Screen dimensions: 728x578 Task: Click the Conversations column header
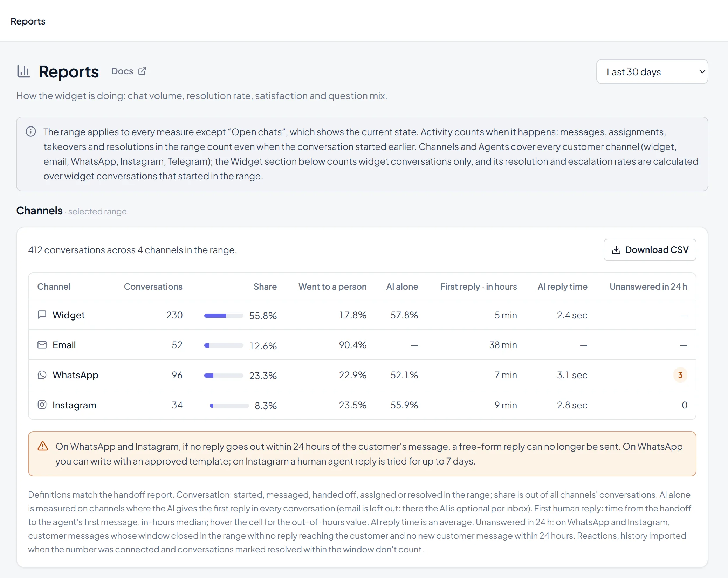coord(153,287)
